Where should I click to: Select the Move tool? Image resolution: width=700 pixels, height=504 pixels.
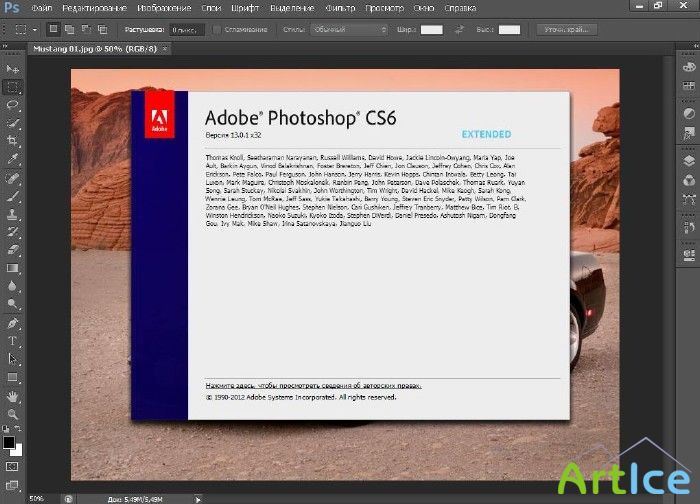(12, 69)
